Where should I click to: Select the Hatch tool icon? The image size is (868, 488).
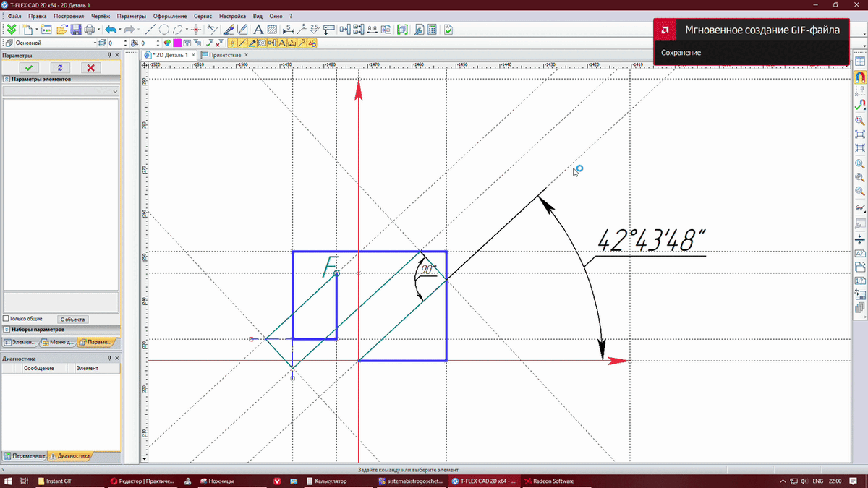pyautogui.click(x=272, y=30)
